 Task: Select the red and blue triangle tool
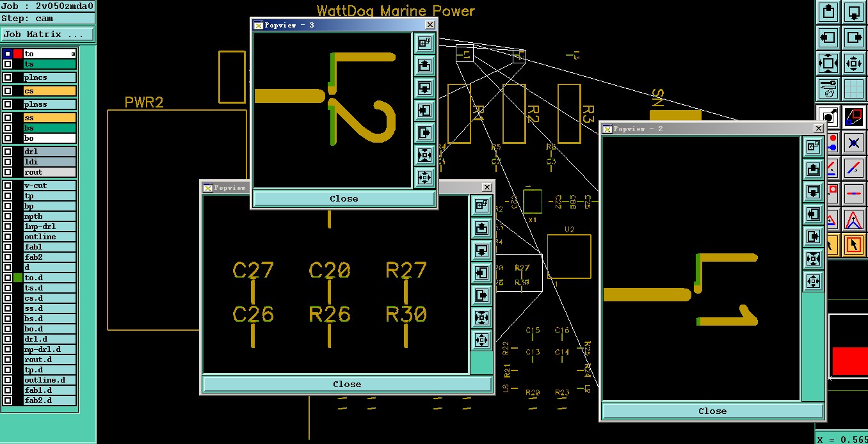click(854, 219)
